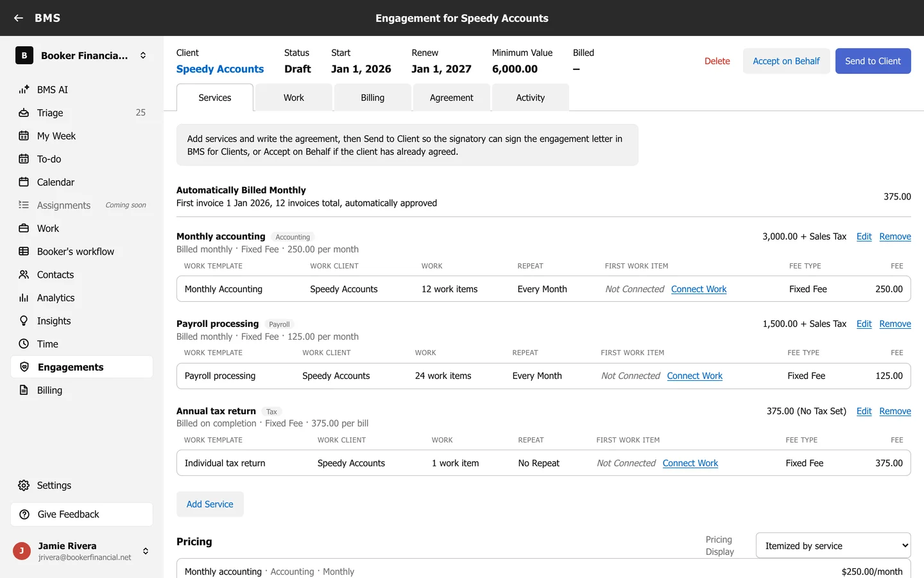Click the B workspace logo badge

coord(24,56)
